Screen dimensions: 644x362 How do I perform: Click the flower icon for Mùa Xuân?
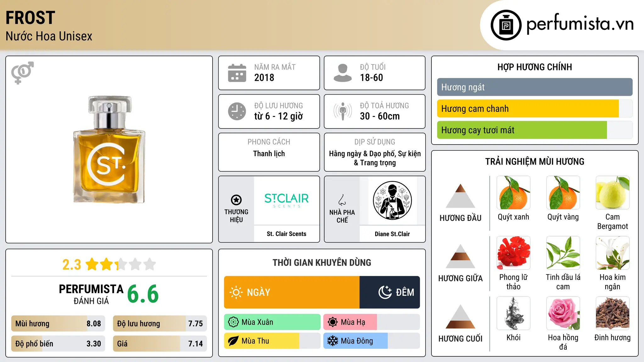coord(233,322)
